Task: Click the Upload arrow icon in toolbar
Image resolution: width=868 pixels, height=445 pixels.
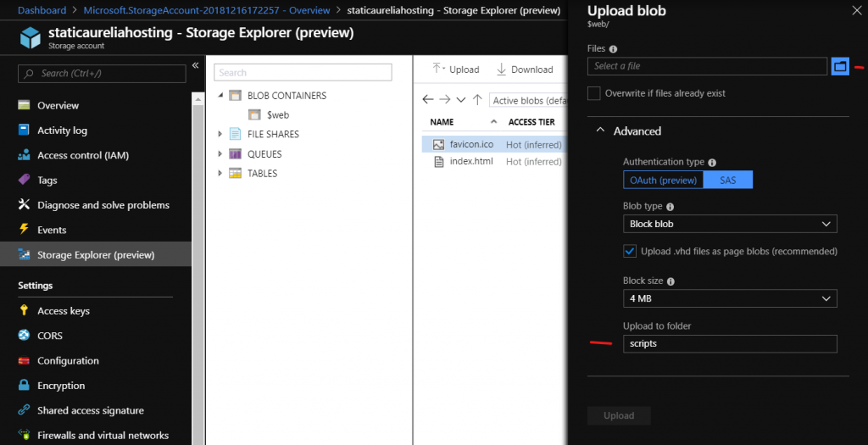Action: click(438, 70)
